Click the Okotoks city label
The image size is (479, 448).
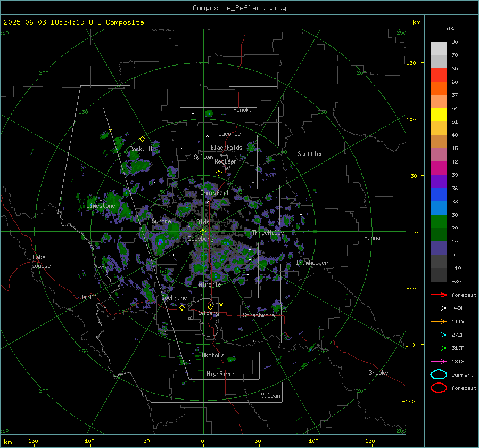tap(213, 355)
